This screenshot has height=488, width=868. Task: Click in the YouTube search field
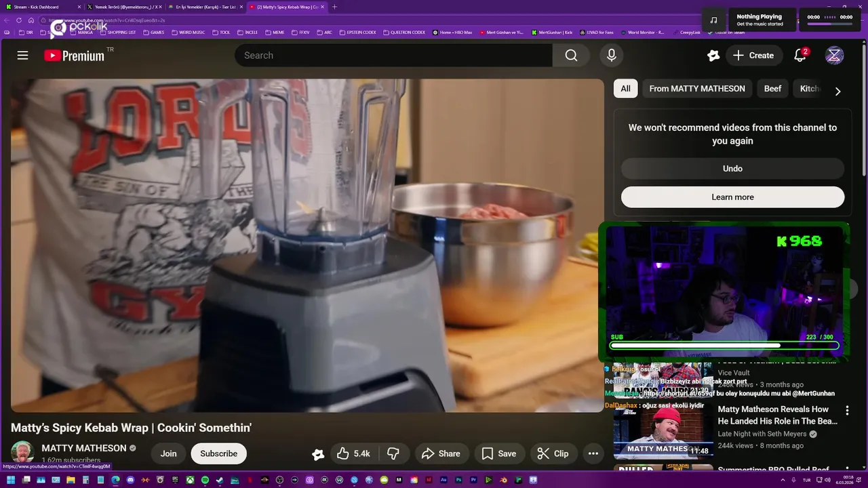point(393,56)
